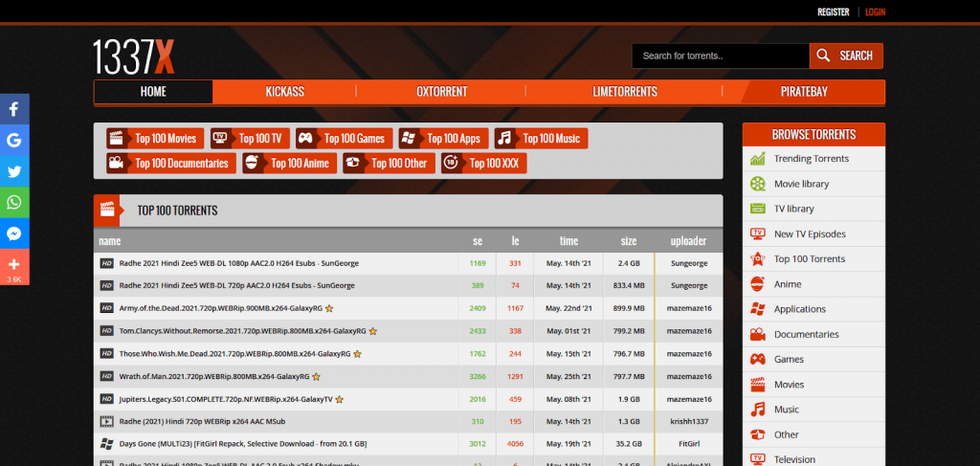Click the 1337X site logo
This screenshot has width=980, height=466.
pos(134,56)
